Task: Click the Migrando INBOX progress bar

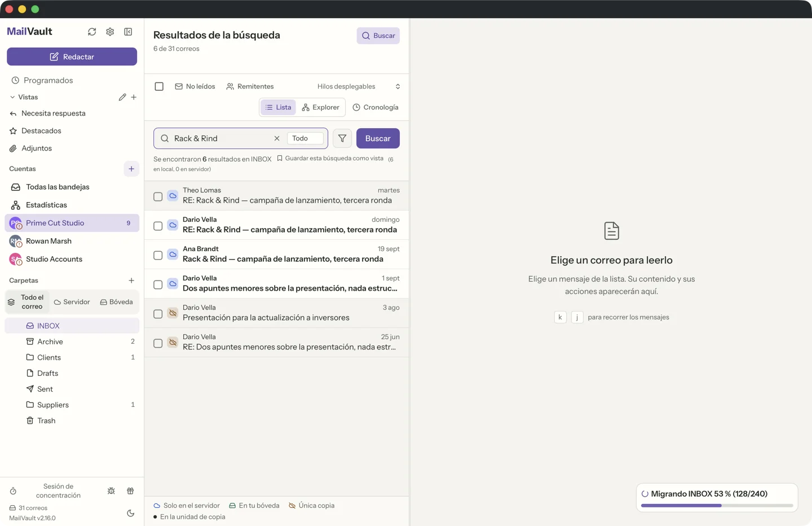Action: tap(717, 505)
